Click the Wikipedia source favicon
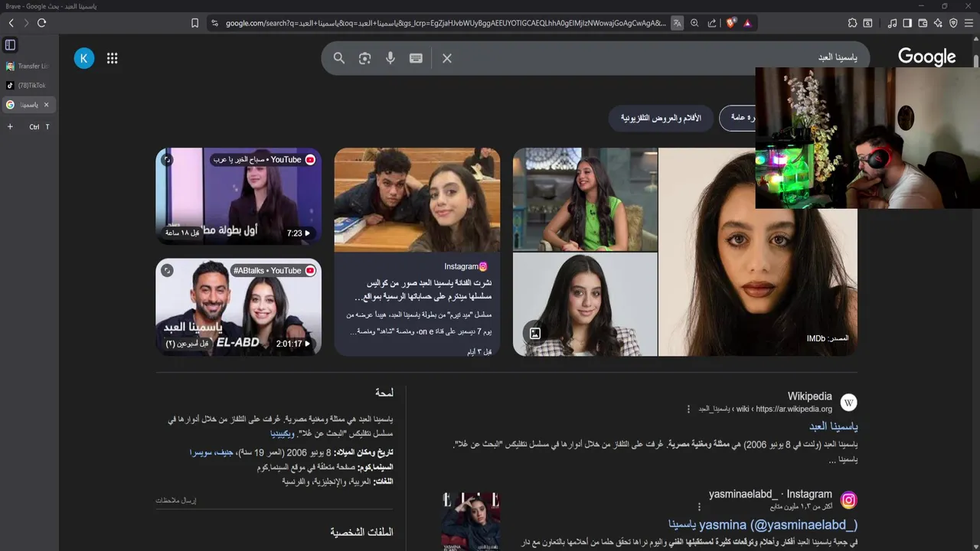Screen dimensions: 980x551 click(848, 402)
